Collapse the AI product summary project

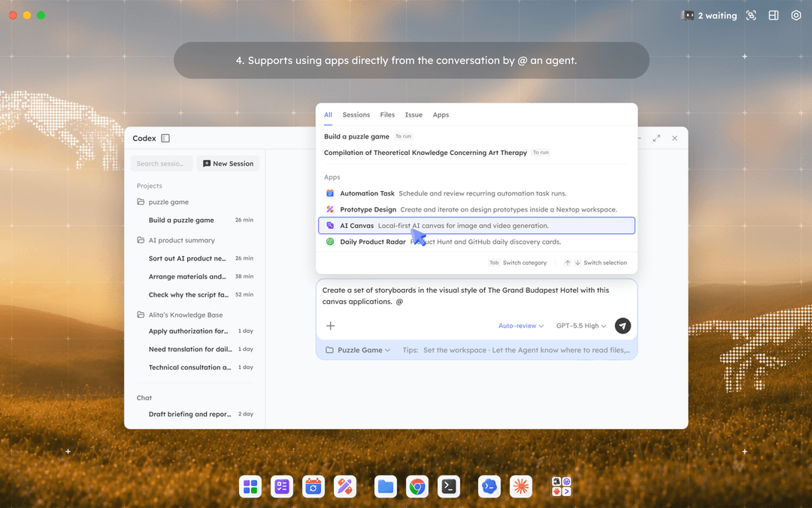coord(182,241)
